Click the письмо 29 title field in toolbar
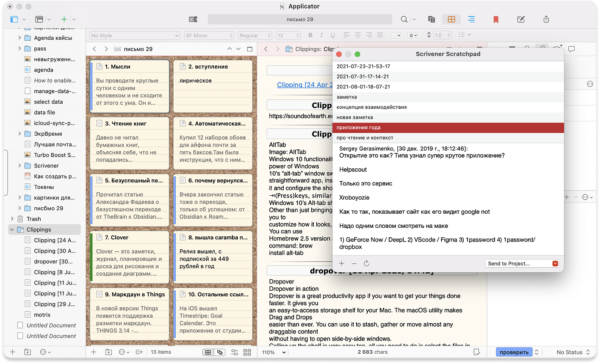The image size is (600, 364). tap(300, 19)
